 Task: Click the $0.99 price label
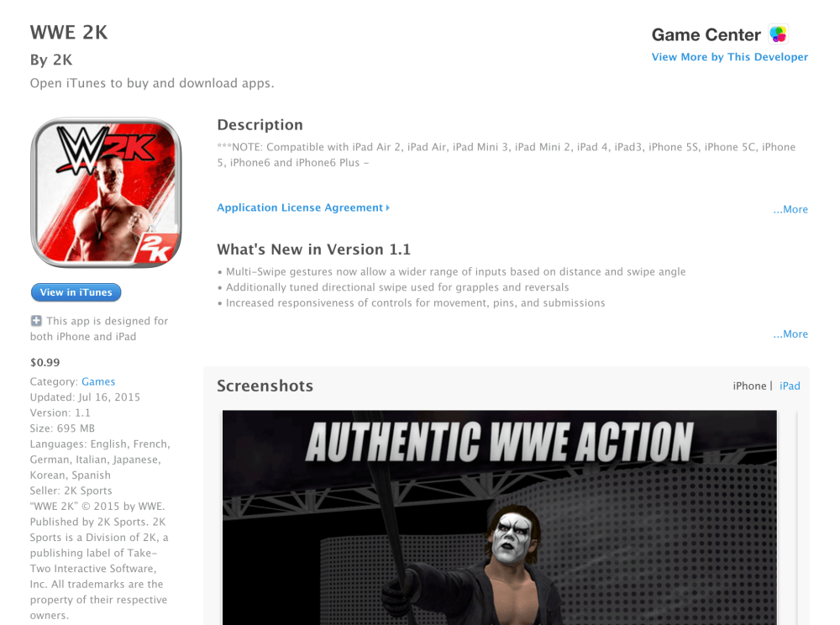[x=45, y=363]
